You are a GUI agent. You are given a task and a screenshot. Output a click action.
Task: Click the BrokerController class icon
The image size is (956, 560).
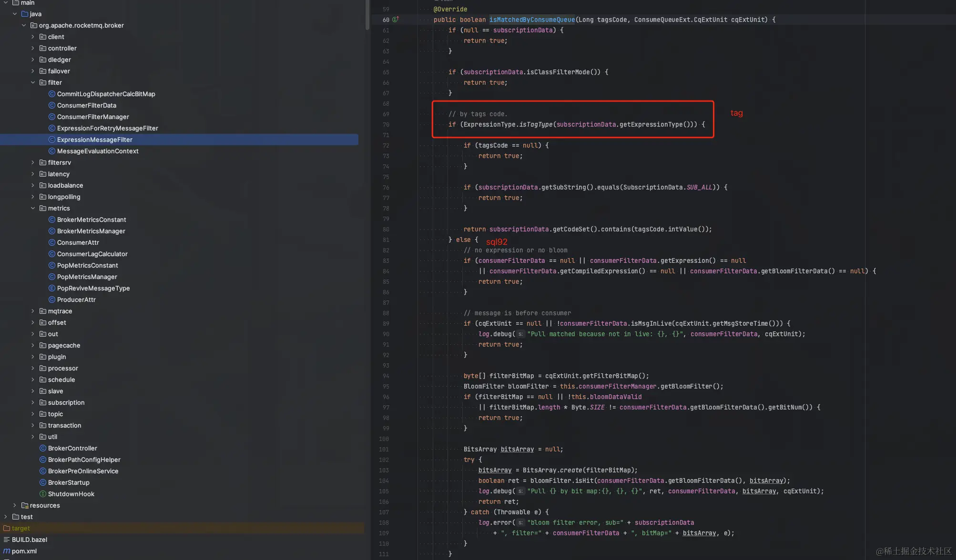[42, 448]
